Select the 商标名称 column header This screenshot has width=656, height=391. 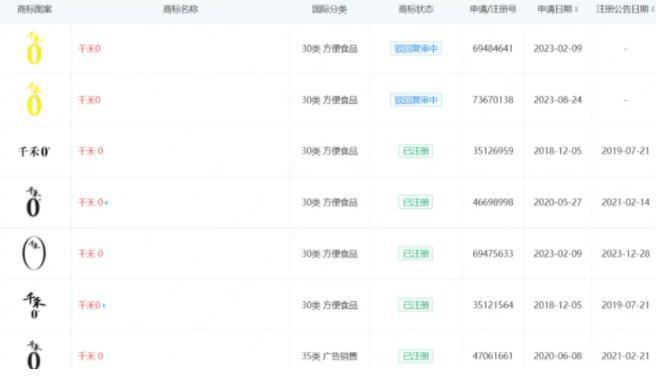[x=180, y=9]
